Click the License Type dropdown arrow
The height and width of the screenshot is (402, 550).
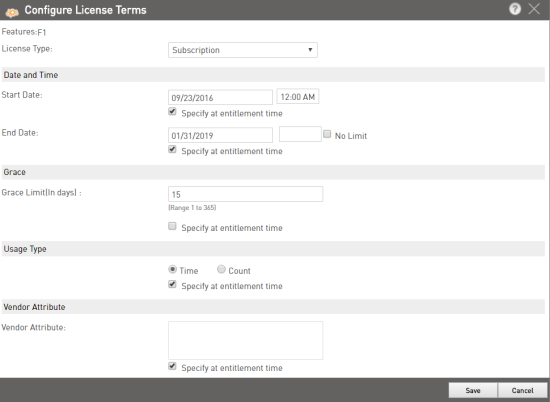pyautogui.click(x=310, y=50)
